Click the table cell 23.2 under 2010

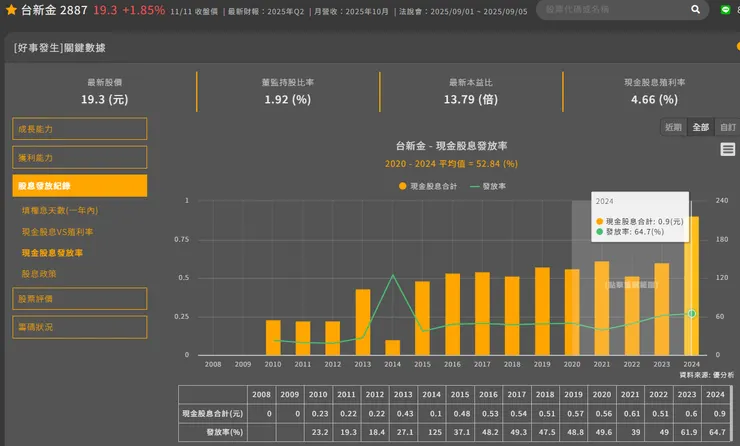pyautogui.click(x=318, y=432)
